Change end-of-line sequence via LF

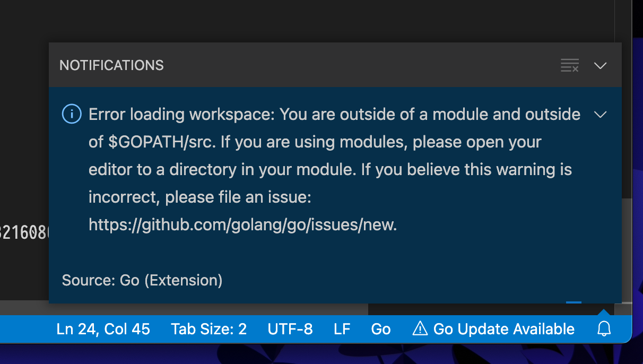pyautogui.click(x=342, y=329)
